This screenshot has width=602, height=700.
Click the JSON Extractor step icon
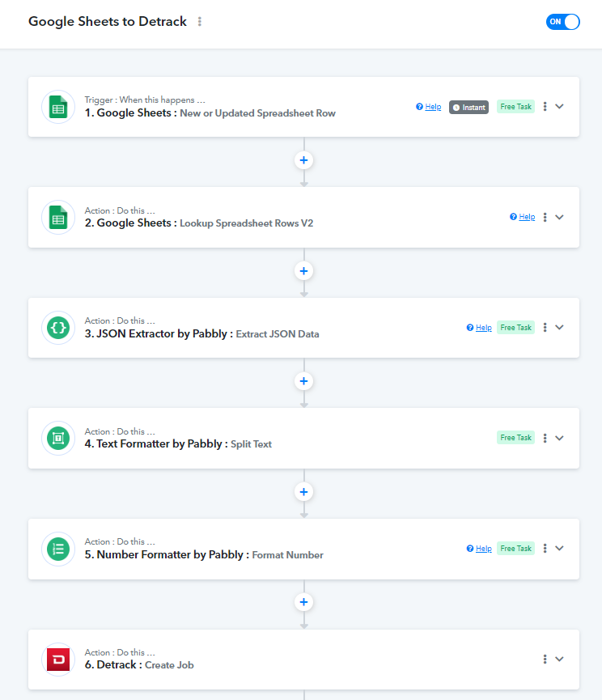58,328
